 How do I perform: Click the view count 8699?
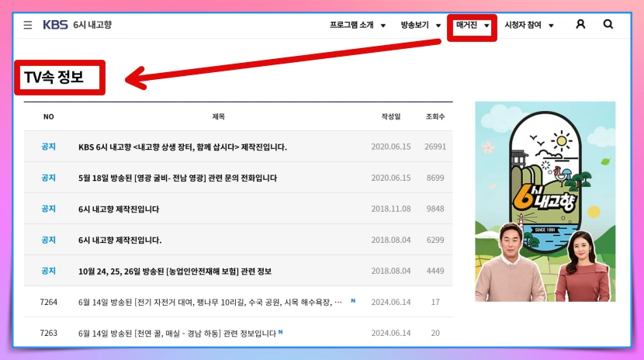pos(435,178)
